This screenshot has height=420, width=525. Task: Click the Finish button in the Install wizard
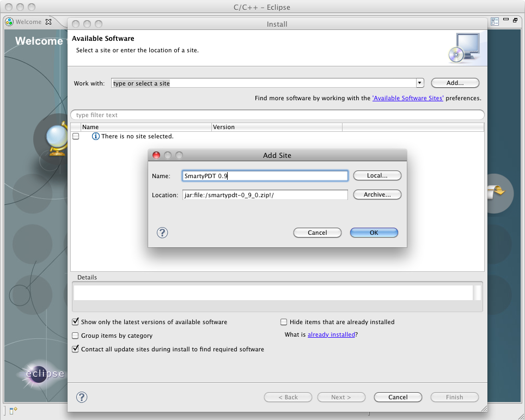[454, 397]
